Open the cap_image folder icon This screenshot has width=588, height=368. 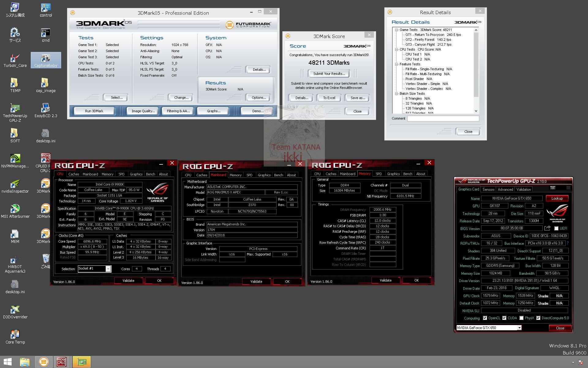(x=46, y=86)
